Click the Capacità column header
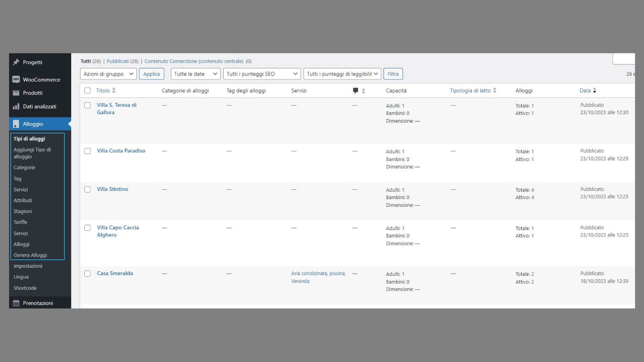The width and height of the screenshot is (644, 362). [x=396, y=90]
